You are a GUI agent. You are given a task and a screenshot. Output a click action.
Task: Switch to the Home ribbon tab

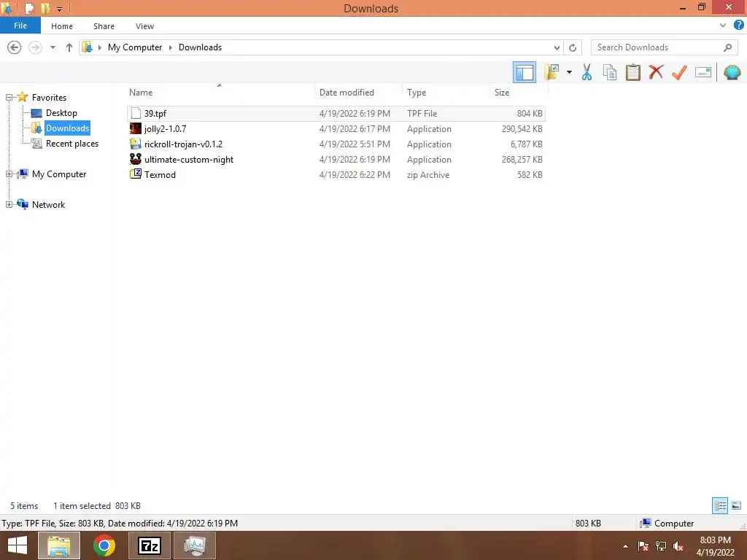[62, 26]
